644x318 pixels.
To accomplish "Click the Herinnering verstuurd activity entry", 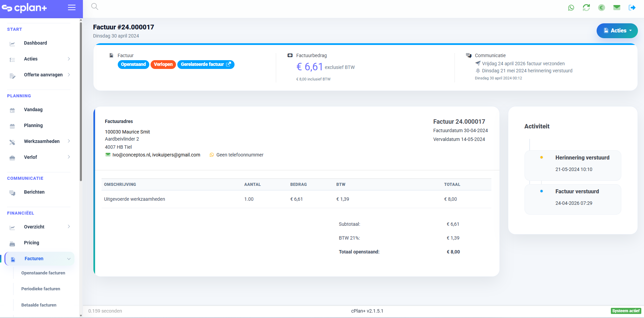I will pos(573,166).
